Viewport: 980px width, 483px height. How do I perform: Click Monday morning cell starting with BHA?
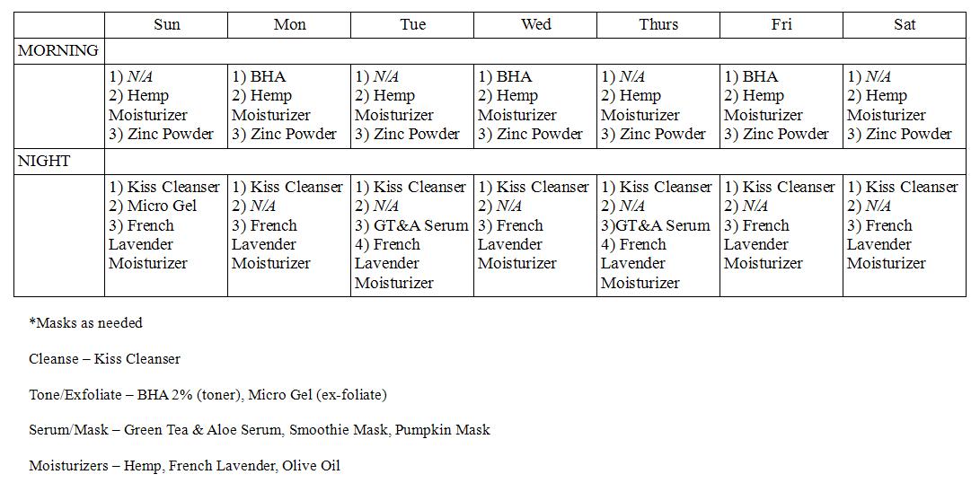tap(289, 106)
